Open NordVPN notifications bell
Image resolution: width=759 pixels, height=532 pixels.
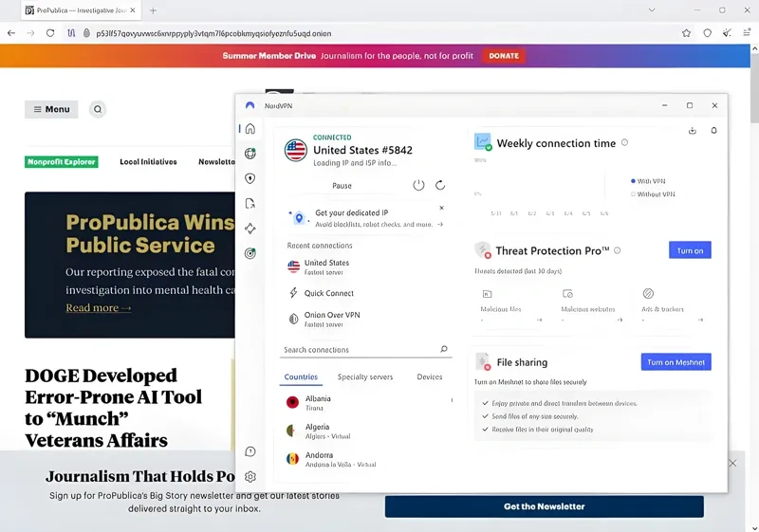[713, 131]
